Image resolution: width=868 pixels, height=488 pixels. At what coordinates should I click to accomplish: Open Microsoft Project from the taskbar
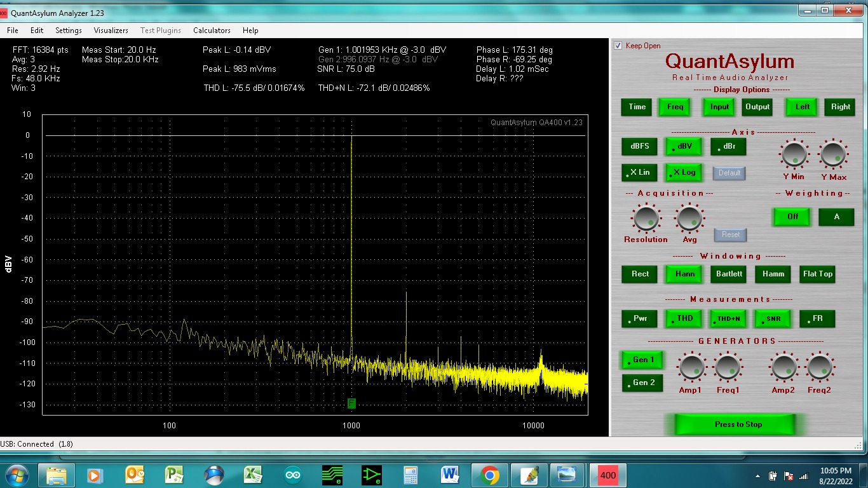click(x=174, y=475)
